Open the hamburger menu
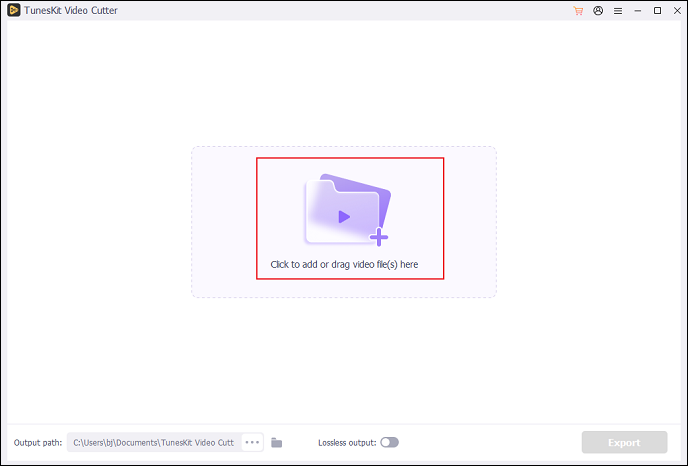This screenshot has height=466, width=688. (618, 11)
